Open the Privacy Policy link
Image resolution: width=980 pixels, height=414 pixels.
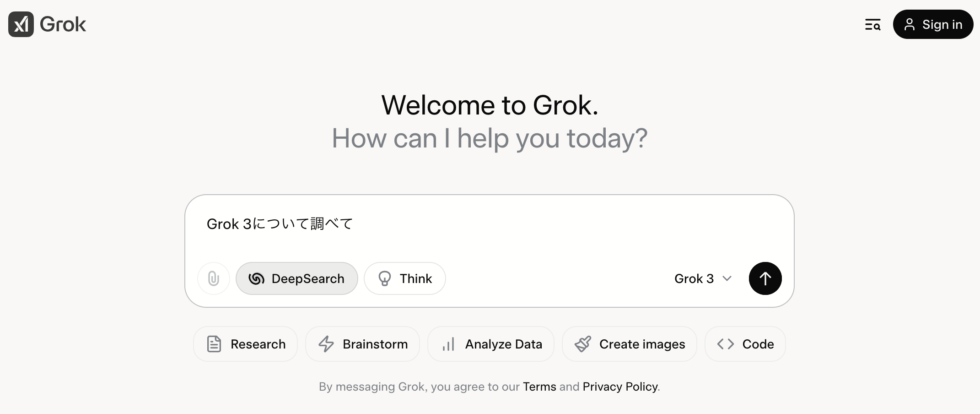620,387
